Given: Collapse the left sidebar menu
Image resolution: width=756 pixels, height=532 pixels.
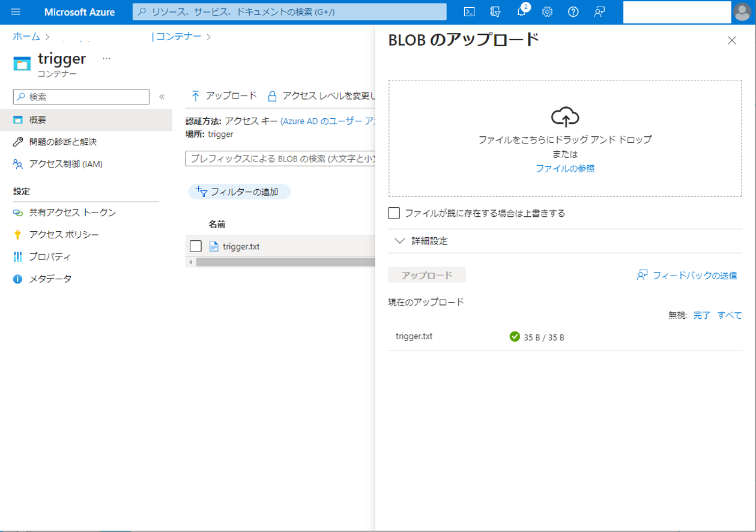Looking at the screenshot, I should pyautogui.click(x=162, y=97).
